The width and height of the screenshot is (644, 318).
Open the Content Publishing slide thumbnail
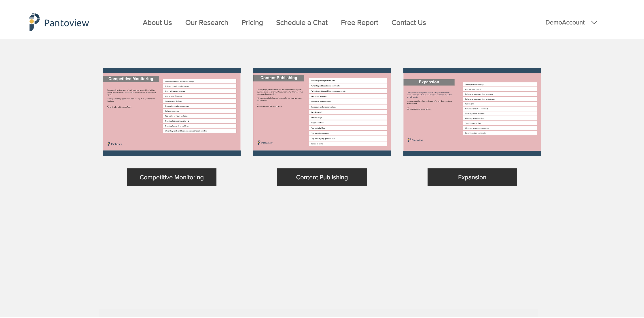pos(322,112)
